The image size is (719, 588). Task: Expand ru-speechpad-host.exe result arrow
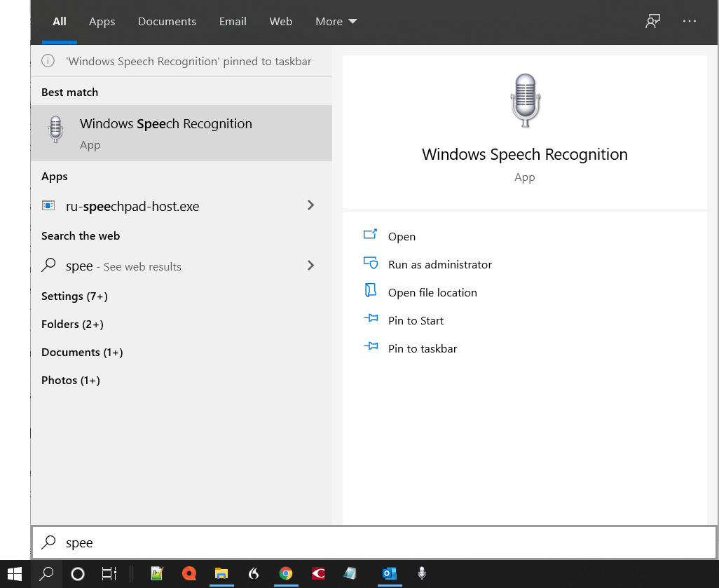(x=310, y=205)
